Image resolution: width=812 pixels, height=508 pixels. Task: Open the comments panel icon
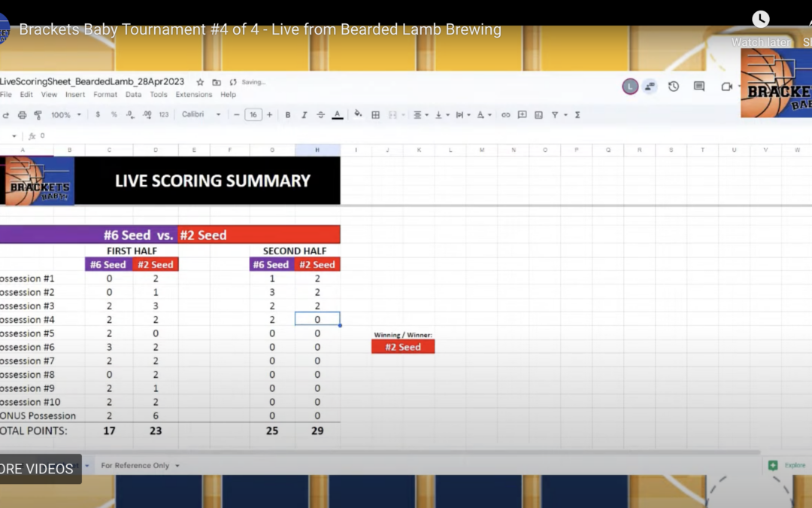pos(699,87)
